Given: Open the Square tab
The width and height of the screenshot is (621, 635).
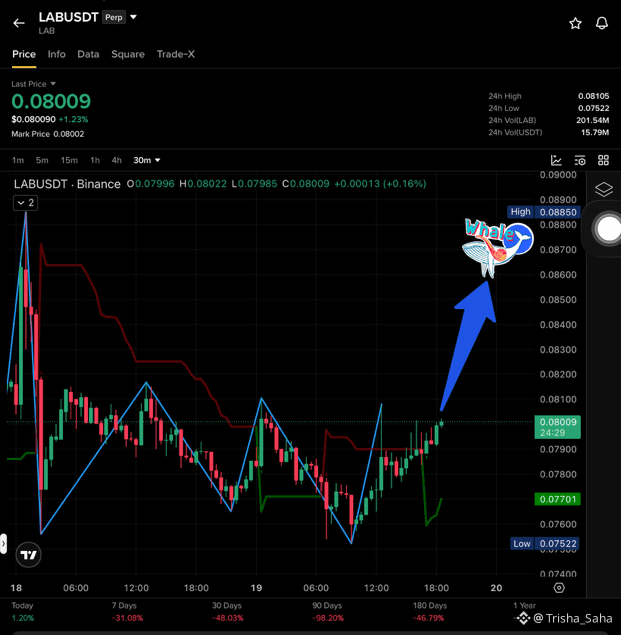Looking at the screenshot, I should (128, 54).
